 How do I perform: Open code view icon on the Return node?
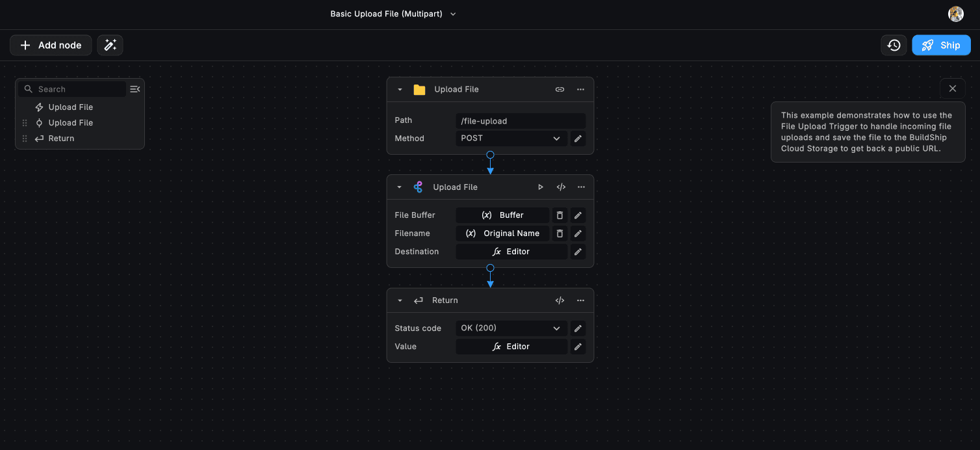(560, 300)
